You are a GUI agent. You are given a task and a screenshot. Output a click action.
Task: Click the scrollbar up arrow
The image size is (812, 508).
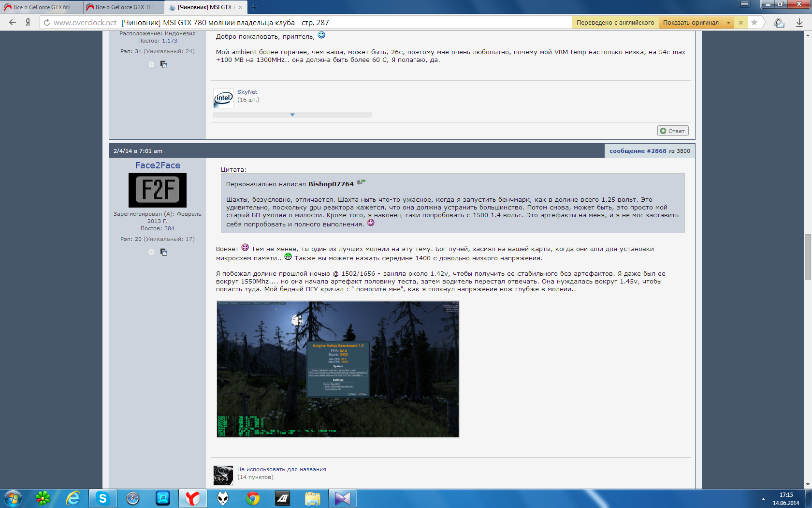(808, 35)
